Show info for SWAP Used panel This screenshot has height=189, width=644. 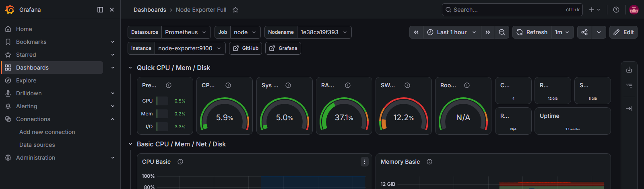pos(407,85)
